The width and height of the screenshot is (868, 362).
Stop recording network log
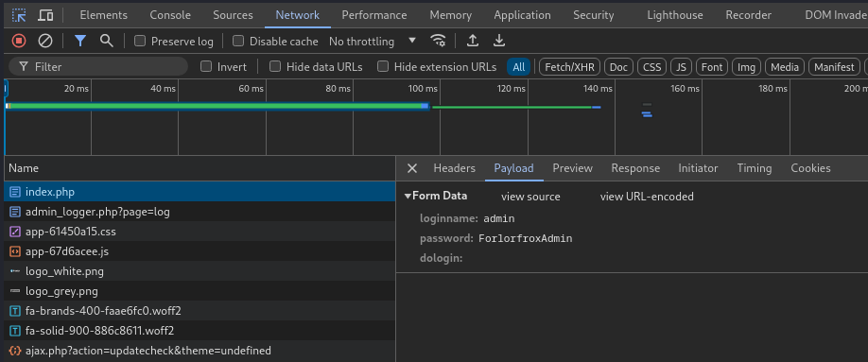[x=19, y=41]
